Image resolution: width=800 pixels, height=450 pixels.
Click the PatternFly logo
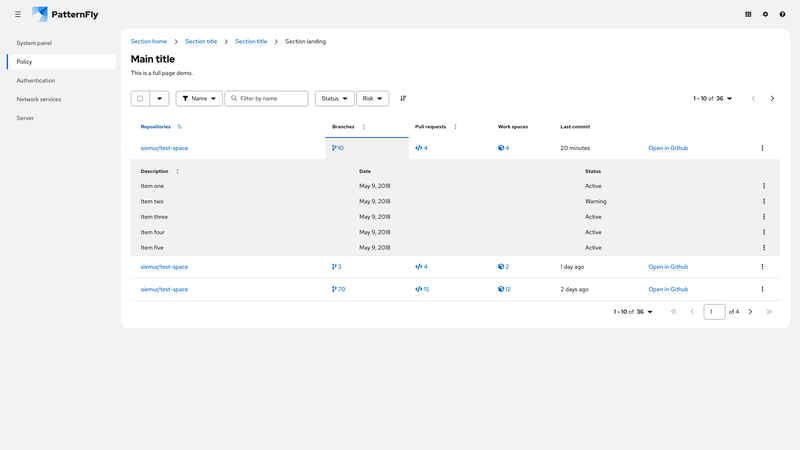click(x=65, y=14)
